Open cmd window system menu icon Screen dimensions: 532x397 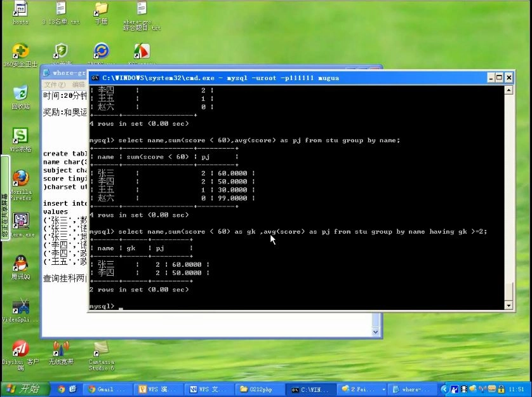click(95, 77)
